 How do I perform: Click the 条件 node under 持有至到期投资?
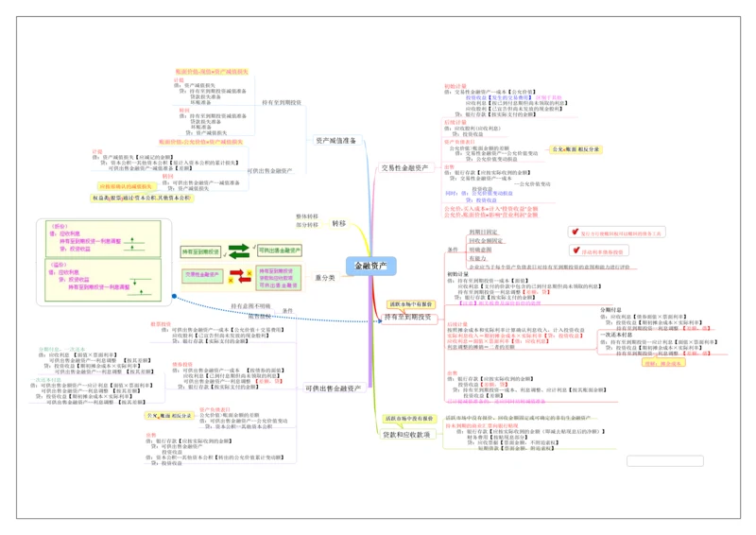tap(452, 249)
